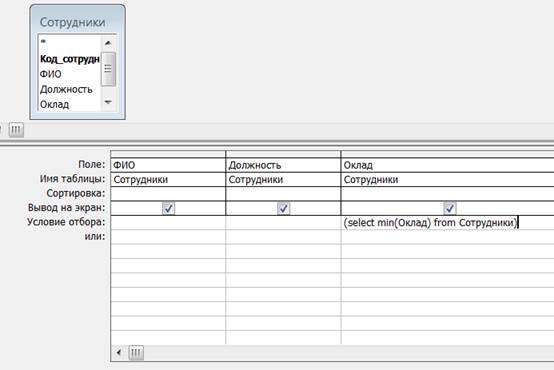This screenshot has height=370, width=554.
Task: Click table name cell under Должность column
Action: point(283,180)
